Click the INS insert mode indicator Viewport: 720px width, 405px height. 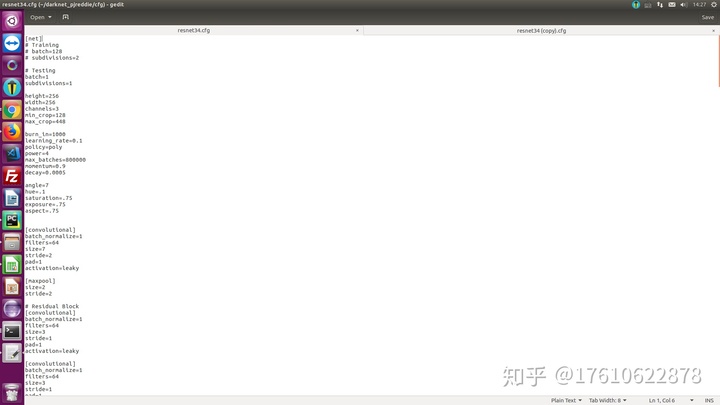pos(709,400)
